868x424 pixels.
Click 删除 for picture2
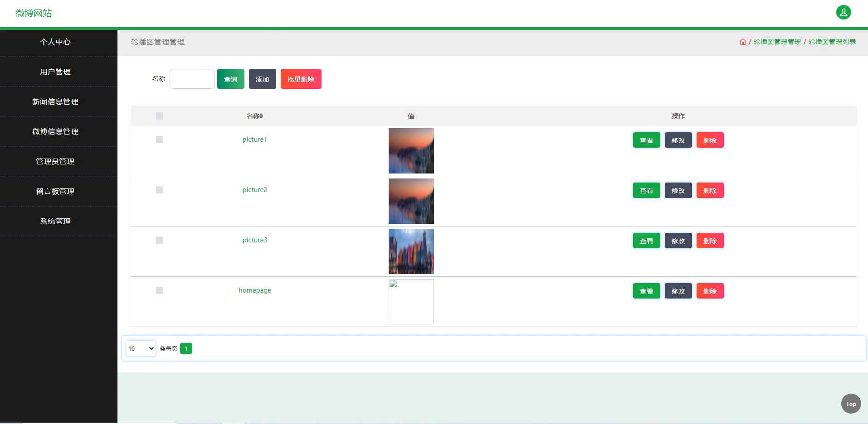click(x=710, y=190)
